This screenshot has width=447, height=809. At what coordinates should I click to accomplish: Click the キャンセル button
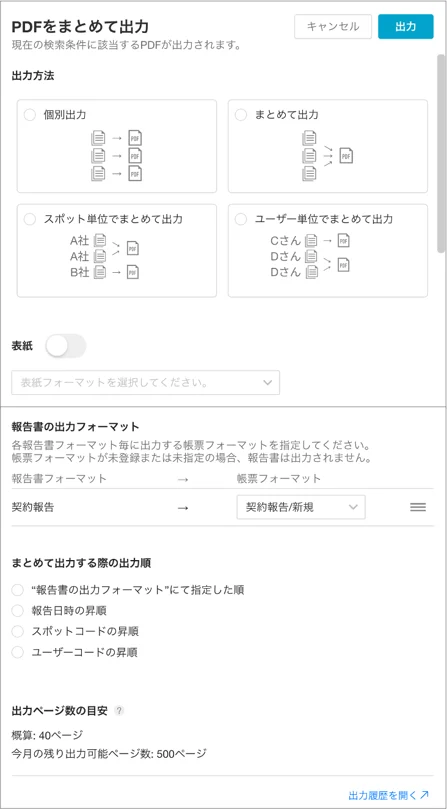tap(333, 26)
